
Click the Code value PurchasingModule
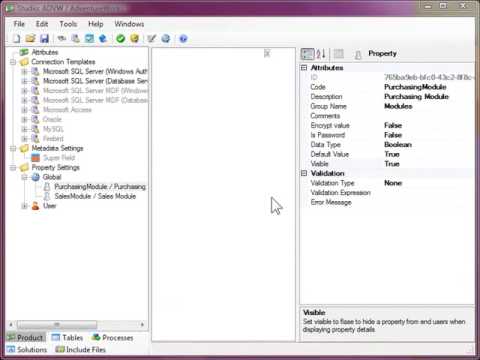click(415, 87)
